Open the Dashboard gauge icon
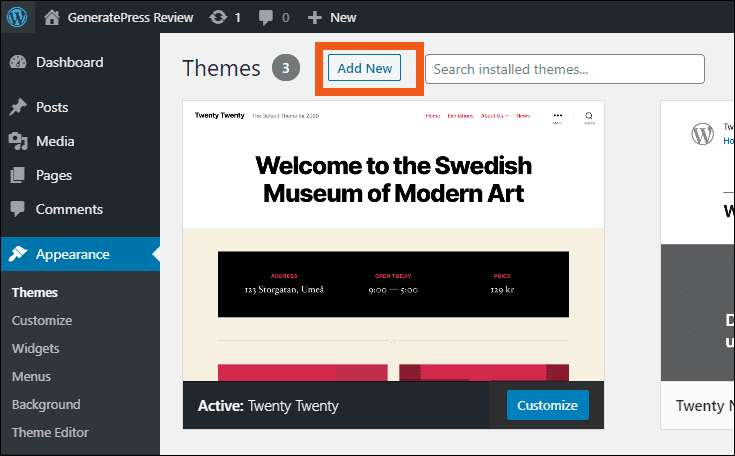735x456 pixels. [18, 62]
